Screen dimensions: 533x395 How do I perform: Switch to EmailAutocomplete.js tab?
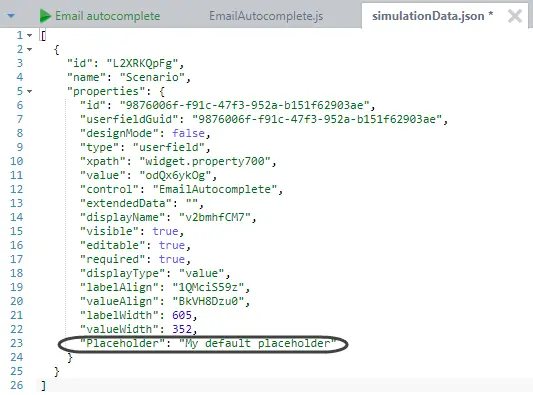(266, 16)
